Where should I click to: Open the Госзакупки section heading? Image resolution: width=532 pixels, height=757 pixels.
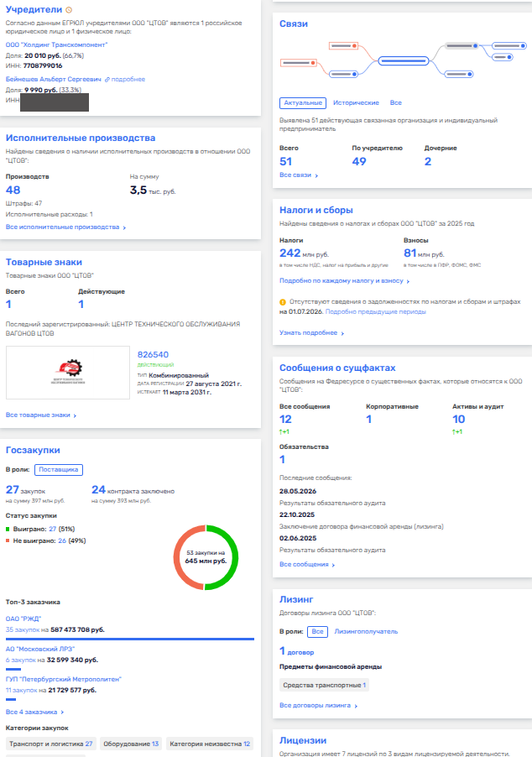33,450
